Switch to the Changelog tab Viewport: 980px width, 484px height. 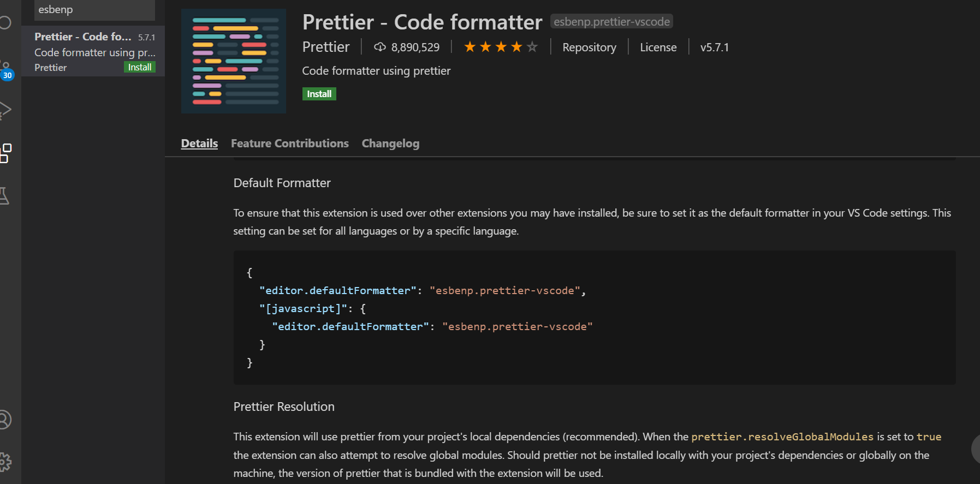pos(390,144)
